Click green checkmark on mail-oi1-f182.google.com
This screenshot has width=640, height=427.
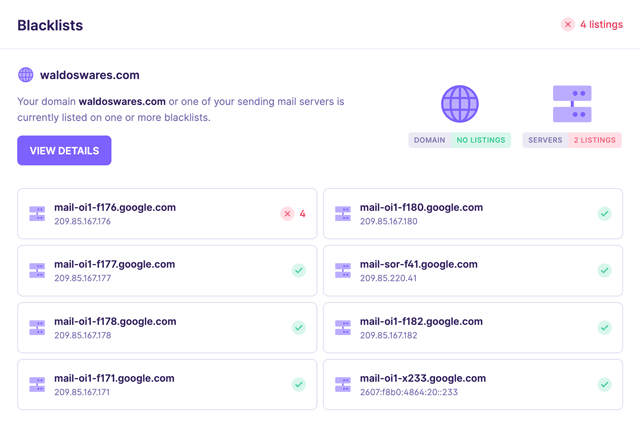point(604,327)
